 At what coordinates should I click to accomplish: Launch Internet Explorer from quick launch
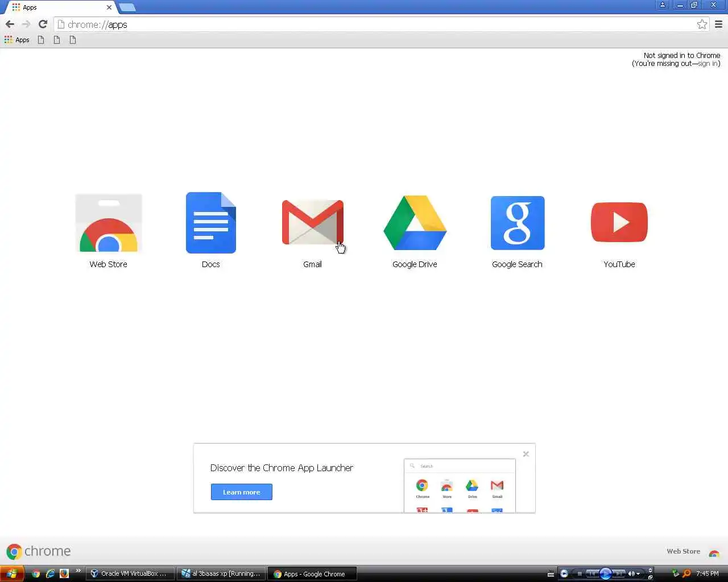(50, 573)
